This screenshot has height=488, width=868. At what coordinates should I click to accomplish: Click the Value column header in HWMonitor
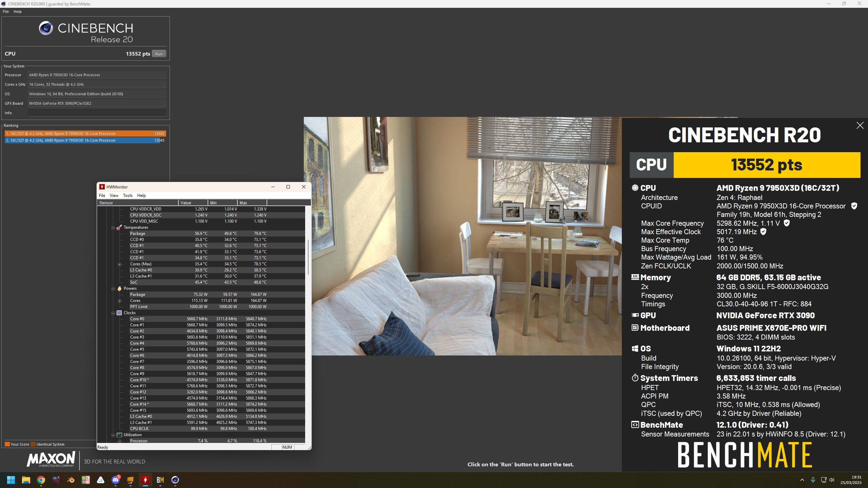pos(193,203)
